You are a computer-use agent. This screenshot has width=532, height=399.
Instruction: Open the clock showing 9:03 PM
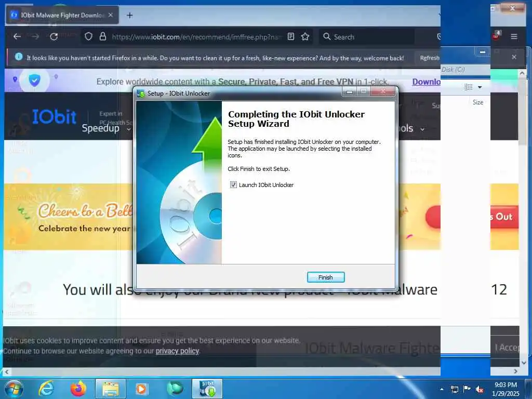coord(505,389)
